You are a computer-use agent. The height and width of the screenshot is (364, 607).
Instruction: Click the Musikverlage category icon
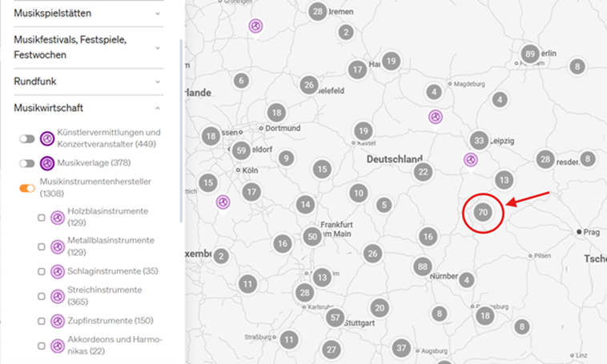click(47, 163)
